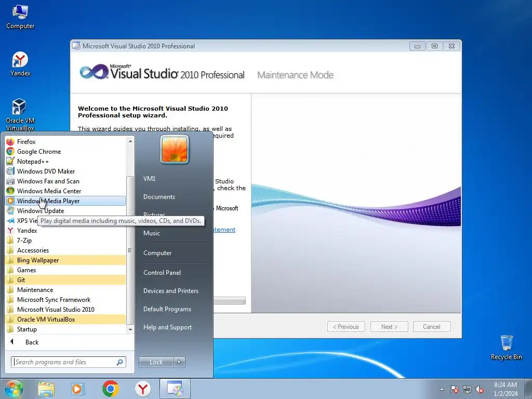Expand the Microsoft Visual Studio 2010 folder
532x399 pixels.
65,309
